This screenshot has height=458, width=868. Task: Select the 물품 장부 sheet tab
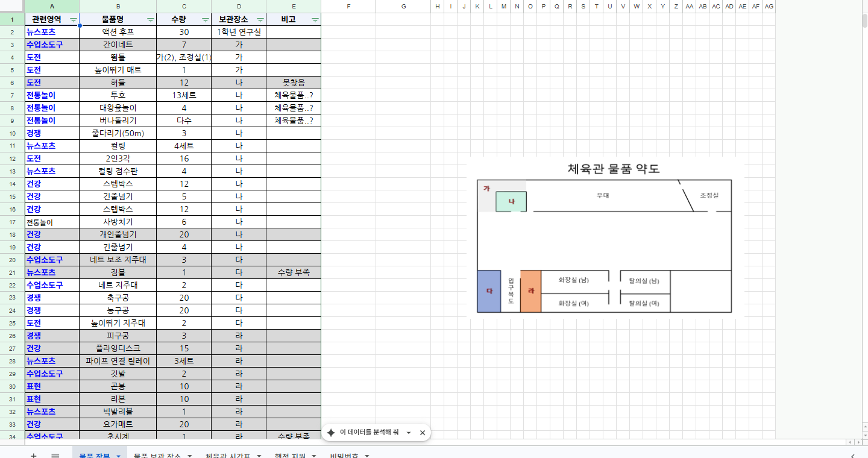[93, 455]
